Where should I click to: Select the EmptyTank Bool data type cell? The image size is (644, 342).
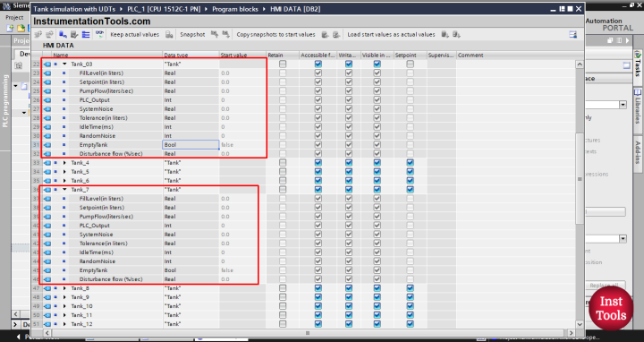pyautogui.click(x=191, y=145)
